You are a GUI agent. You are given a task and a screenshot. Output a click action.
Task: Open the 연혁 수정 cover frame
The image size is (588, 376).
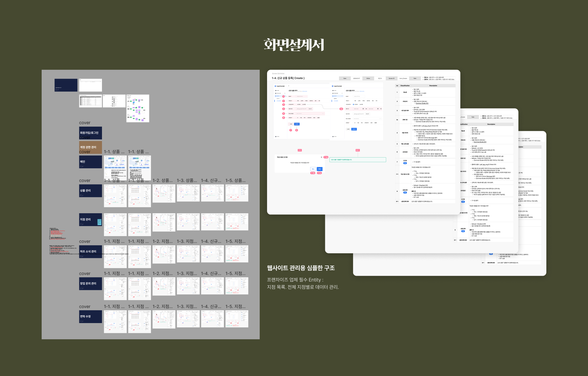(x=90, y=317)
